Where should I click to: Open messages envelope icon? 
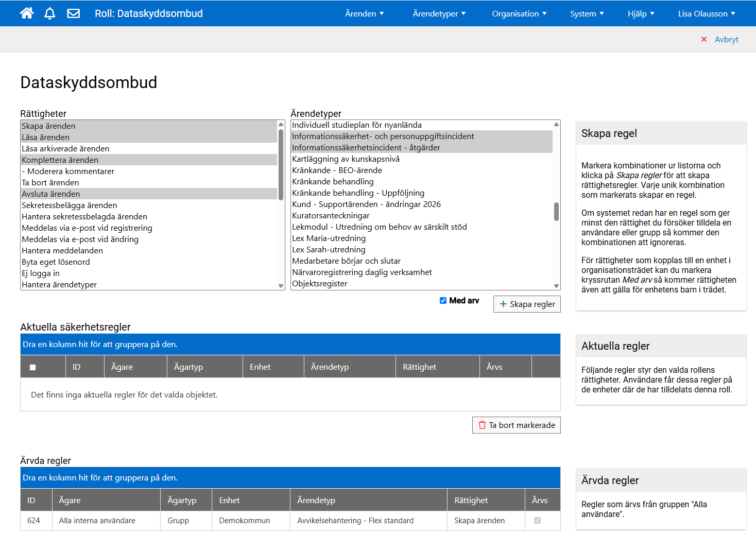pos(74,13)
